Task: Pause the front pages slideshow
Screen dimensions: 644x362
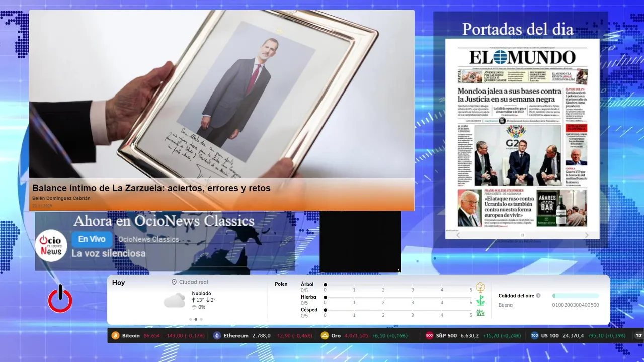Action: click(522, 235)
